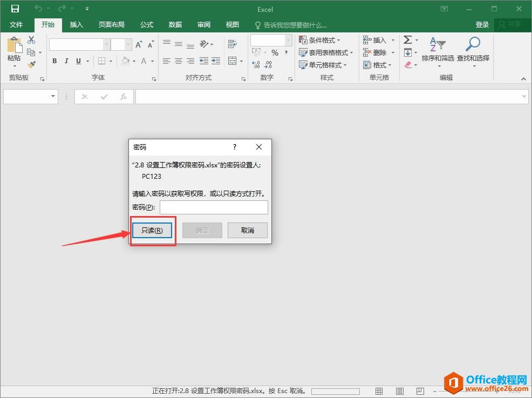Open 条件格式 (Conditional Formatting)
Image resolution: width=532 pixels, height=398 pixels.
coord(321,39)
